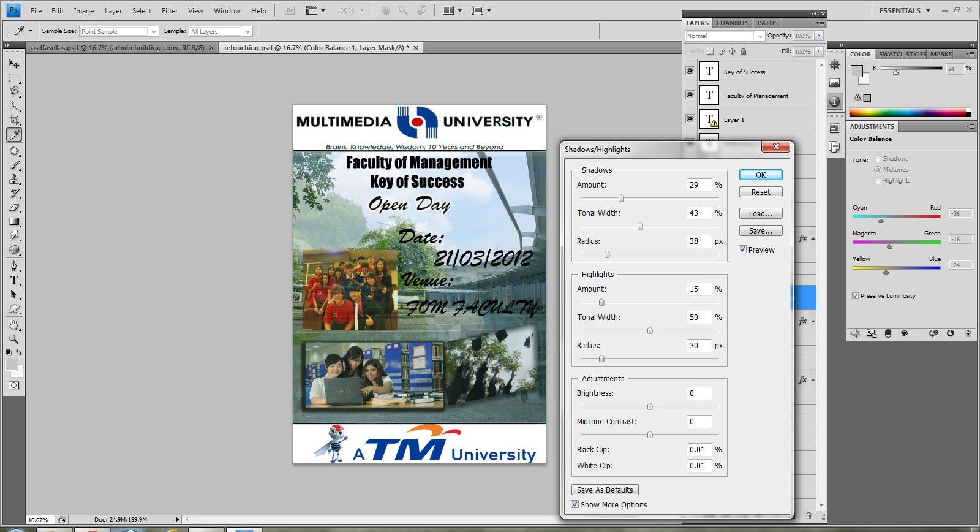Screen dimensions: 980x532
Task: Click the Save... button
Action: 761,230
